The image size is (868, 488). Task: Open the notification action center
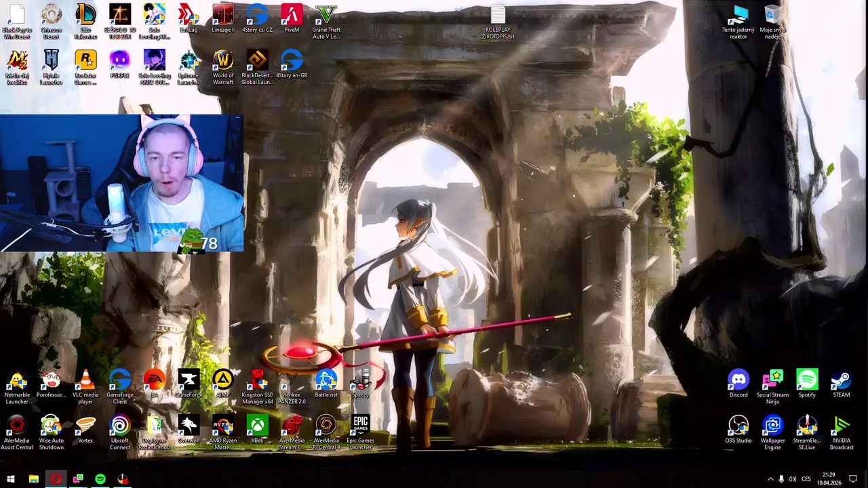[853, 479]
